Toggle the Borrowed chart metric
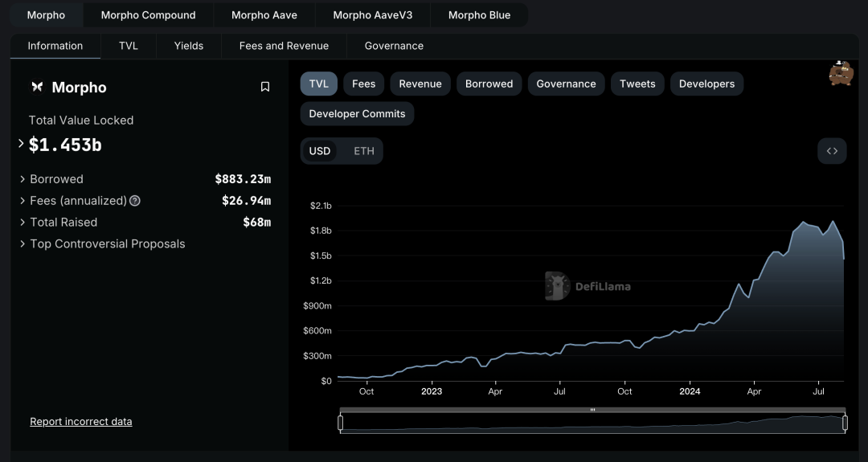 coord(489,84)
